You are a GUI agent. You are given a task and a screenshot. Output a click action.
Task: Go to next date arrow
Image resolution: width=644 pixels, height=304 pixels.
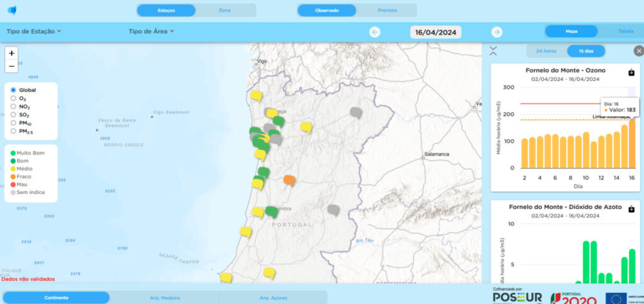pyautogui.click(x=497, y=32)
